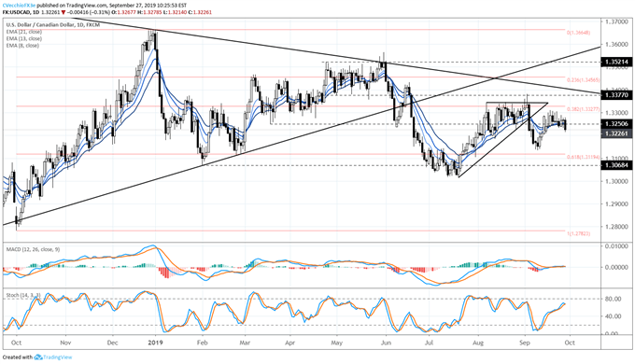Click the 1.29000 price axis value

(x=617, y=204)
